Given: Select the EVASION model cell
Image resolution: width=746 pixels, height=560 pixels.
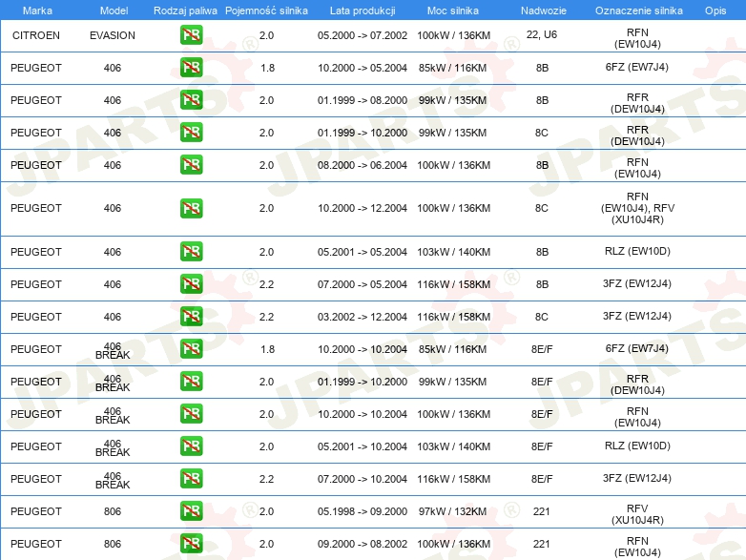Looking at the screenshot, I should click(x=113, y=35).
